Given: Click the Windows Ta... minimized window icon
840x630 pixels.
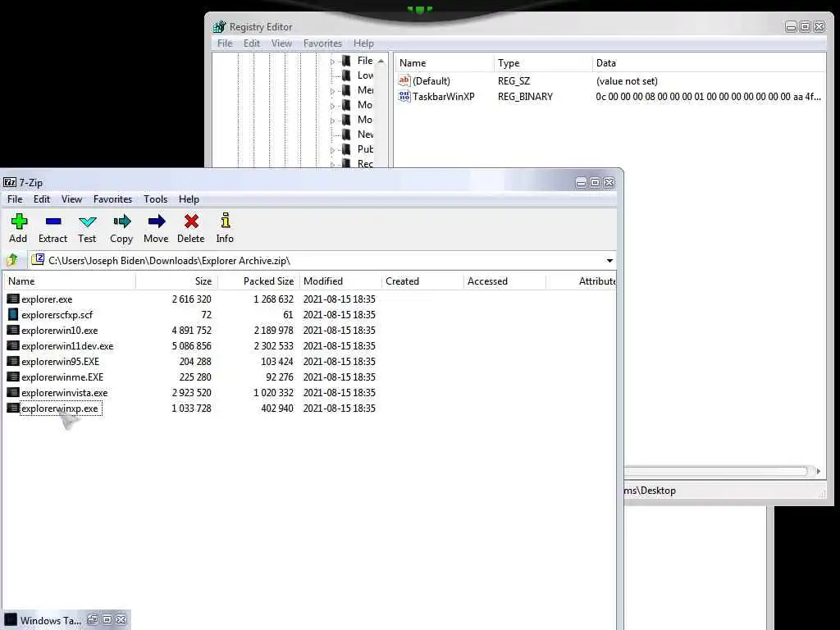Looking at the screenshot, I should point(10,620).
